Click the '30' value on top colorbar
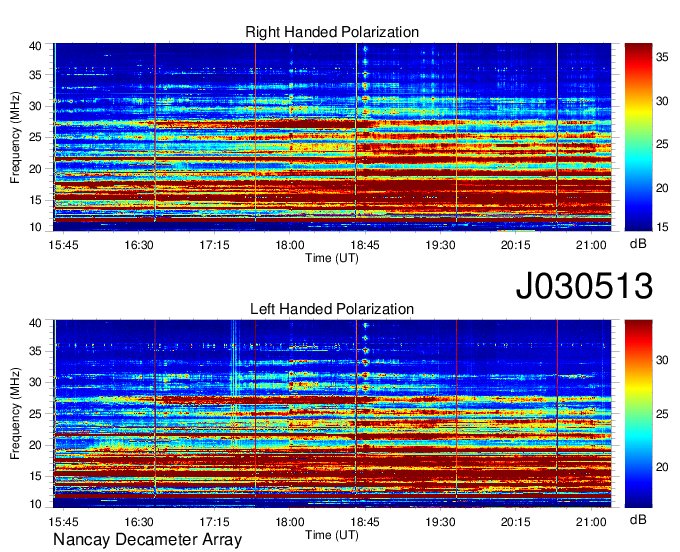 point(662,101)
